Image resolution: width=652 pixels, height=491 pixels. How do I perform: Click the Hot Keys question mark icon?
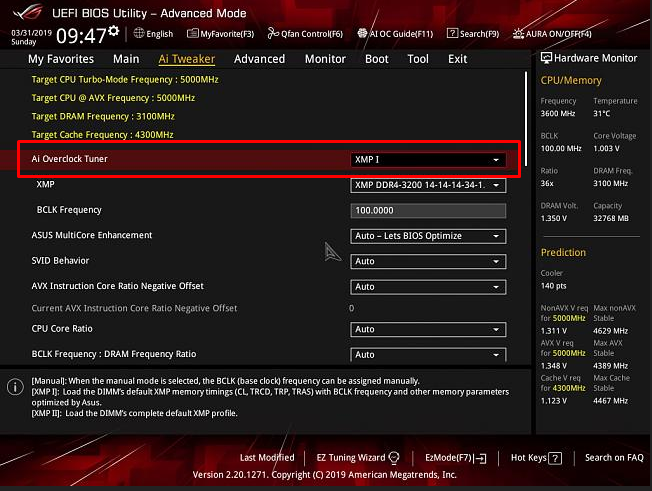click(555, 458)
